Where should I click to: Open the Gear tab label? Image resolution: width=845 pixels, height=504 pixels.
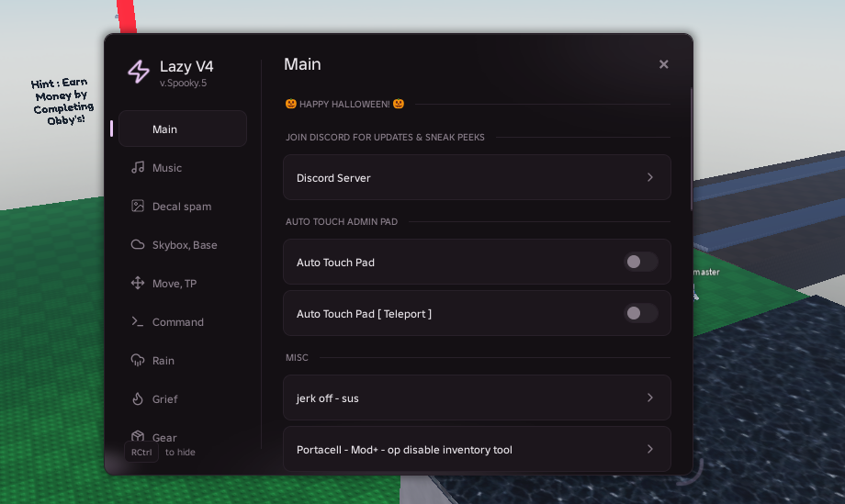164,438
